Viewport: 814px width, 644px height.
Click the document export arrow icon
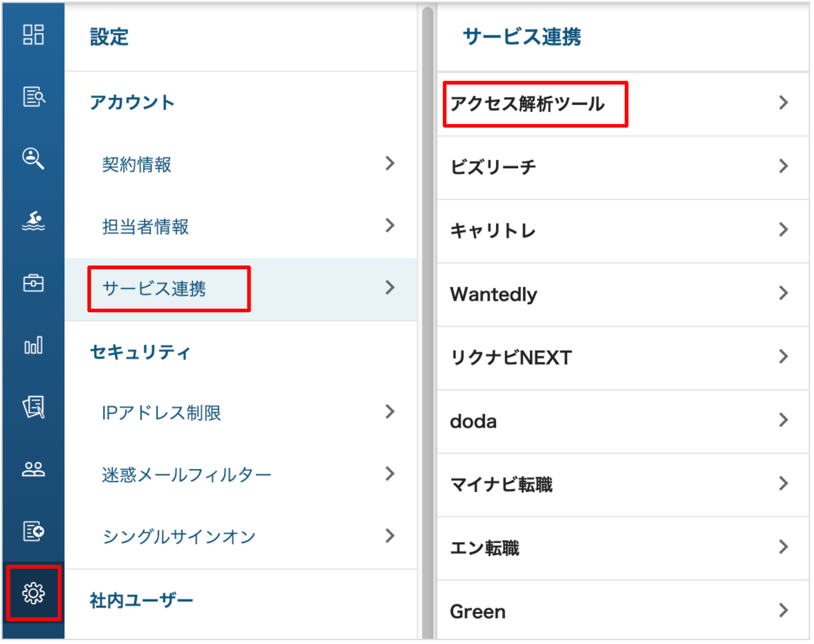coord(33,531)
